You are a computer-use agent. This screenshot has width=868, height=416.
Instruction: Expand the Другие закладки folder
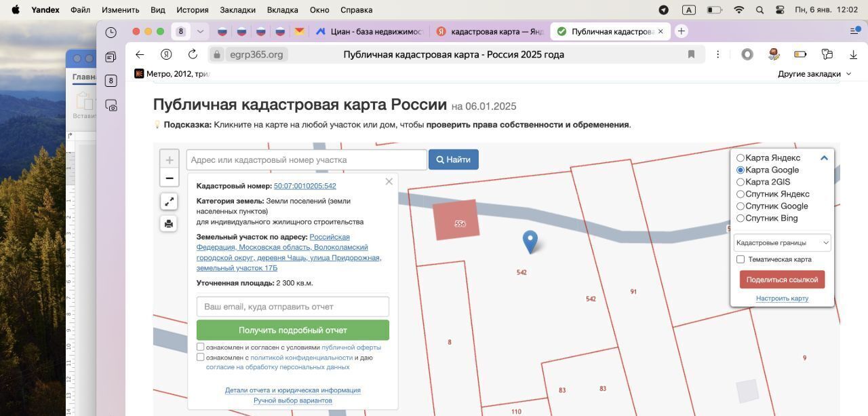pyautogui.click(x=814, y=74)
